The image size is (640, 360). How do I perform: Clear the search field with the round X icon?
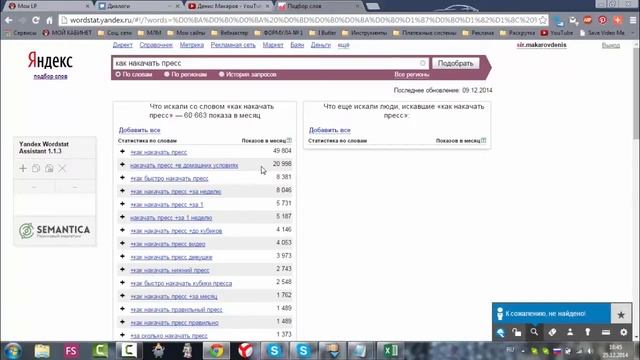(x=422, y=63)
